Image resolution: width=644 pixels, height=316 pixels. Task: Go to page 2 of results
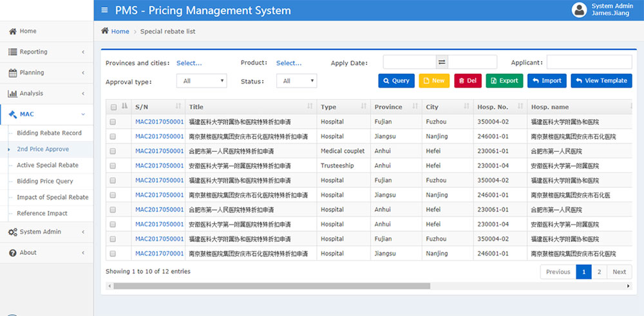point(599,272)
